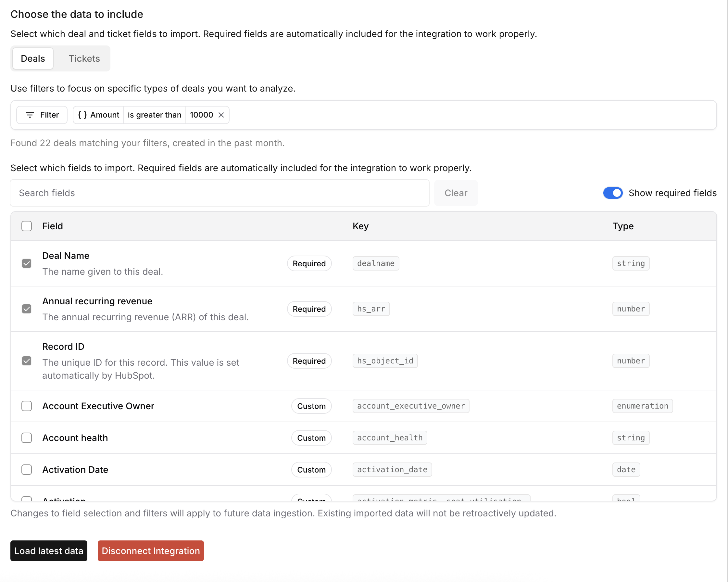Click the hs_object_id key label
This screenshot has height=582, width=728.
385,361
